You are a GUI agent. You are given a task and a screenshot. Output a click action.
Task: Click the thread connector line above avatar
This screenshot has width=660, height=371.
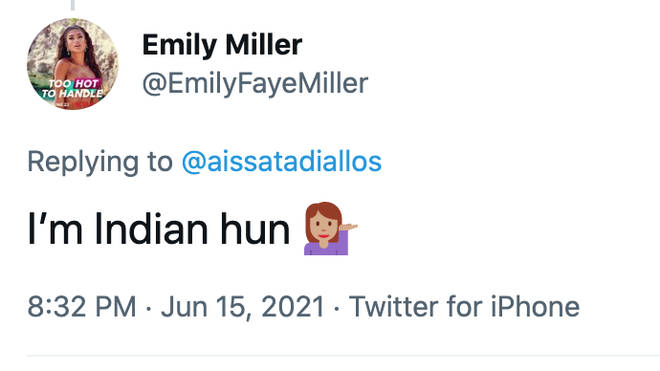[x=73, y=5]
